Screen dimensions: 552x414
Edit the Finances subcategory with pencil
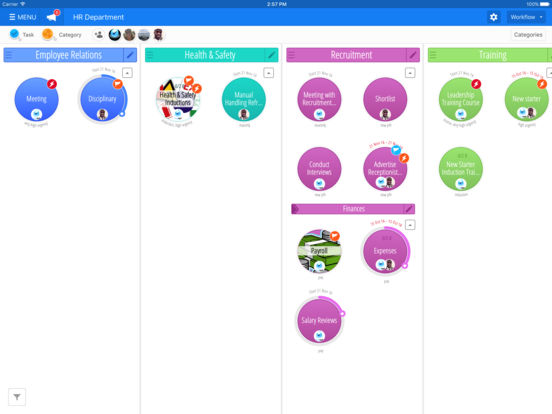409,209
